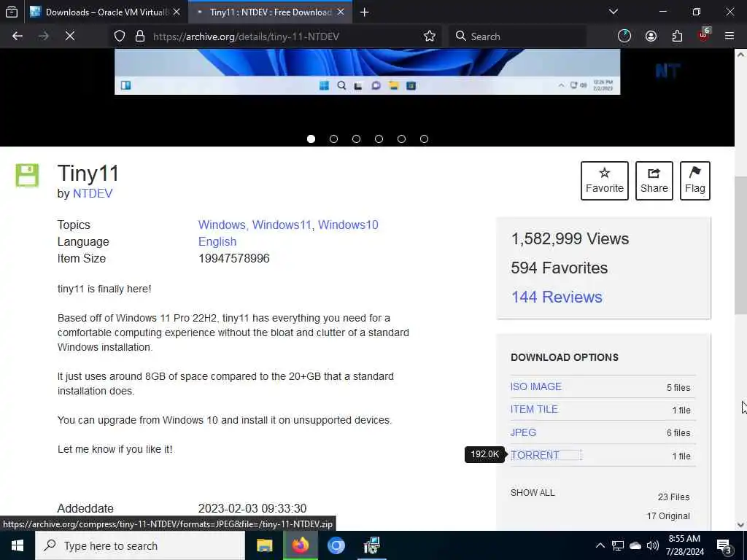The height and width of the screenshot is (560, 747).
Task: Select the fifth carousel dot
Action: click(x=402, y=139)
